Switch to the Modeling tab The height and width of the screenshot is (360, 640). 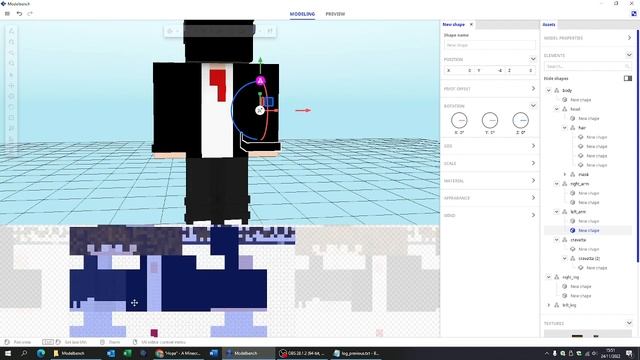302,14
